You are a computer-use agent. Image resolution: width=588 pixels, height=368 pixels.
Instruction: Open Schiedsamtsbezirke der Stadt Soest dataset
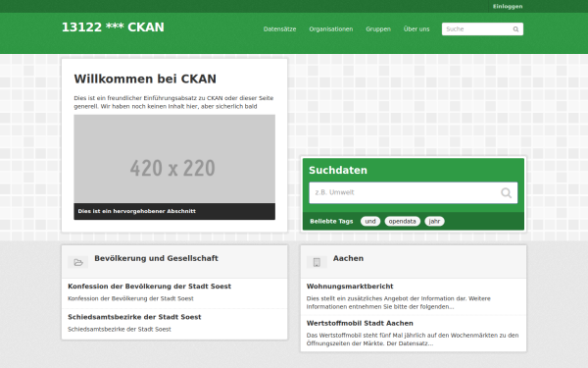134,317
